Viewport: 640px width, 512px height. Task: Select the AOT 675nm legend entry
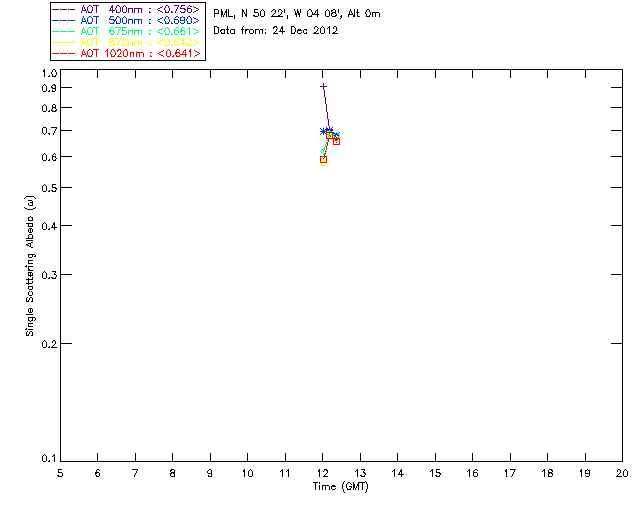pyautogui.click(x=127, y=31)
